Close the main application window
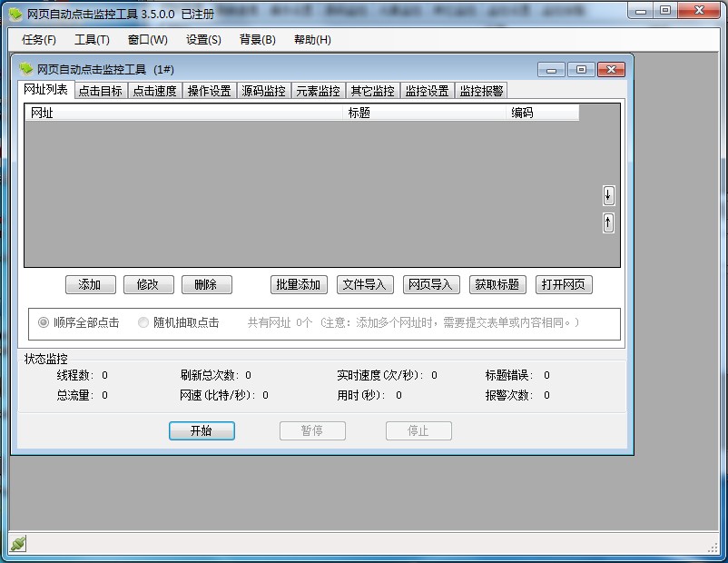Viewport: 728px width, 563px height. pos(699,11)
